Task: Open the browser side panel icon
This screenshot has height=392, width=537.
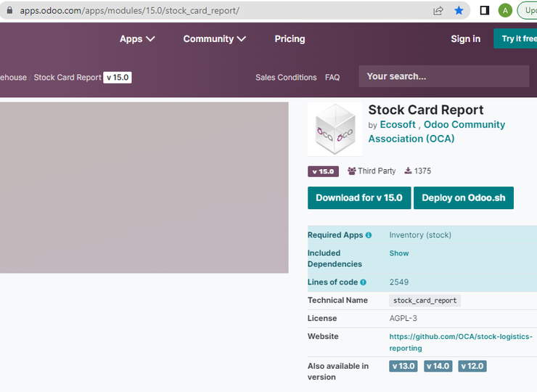Action: click(484, 11)
